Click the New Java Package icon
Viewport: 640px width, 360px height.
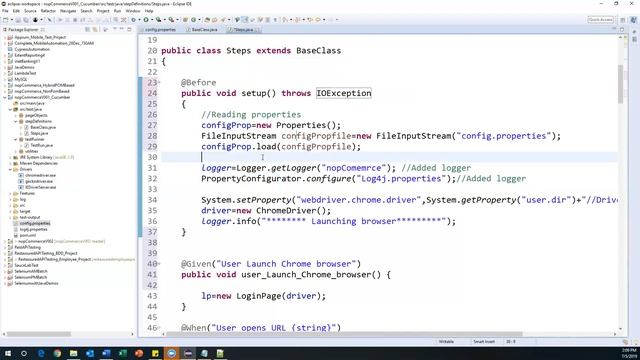point(185,20)
